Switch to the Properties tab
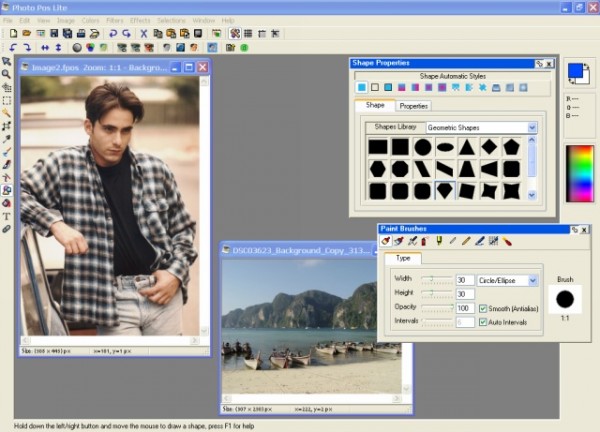The width and height of the screenshot is (600, 432). (413, 105)
